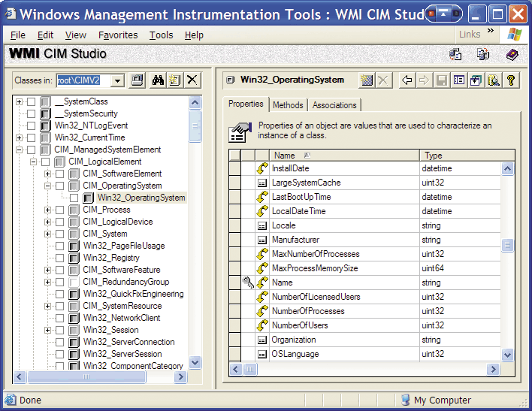The image size is (532, 411).
Task: Click the Delete instance icon in right toolbar
Action: [x=383, y=80]
